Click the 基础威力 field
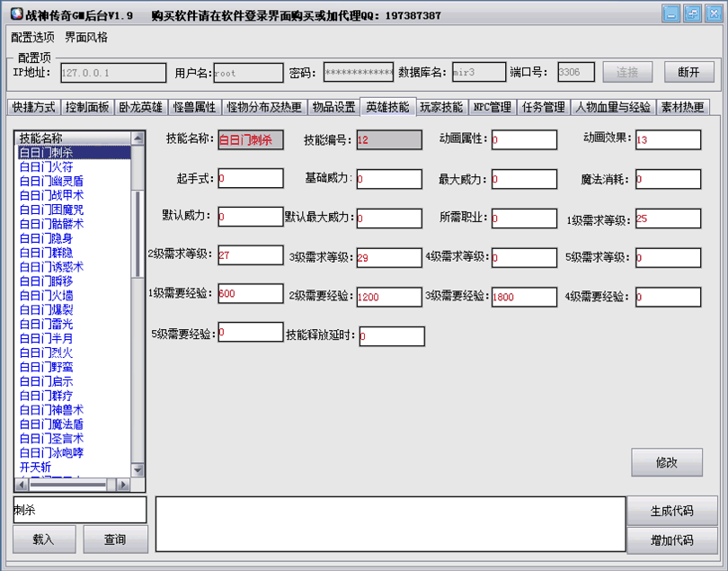This screenshot has width=728, height=571. 389,179
